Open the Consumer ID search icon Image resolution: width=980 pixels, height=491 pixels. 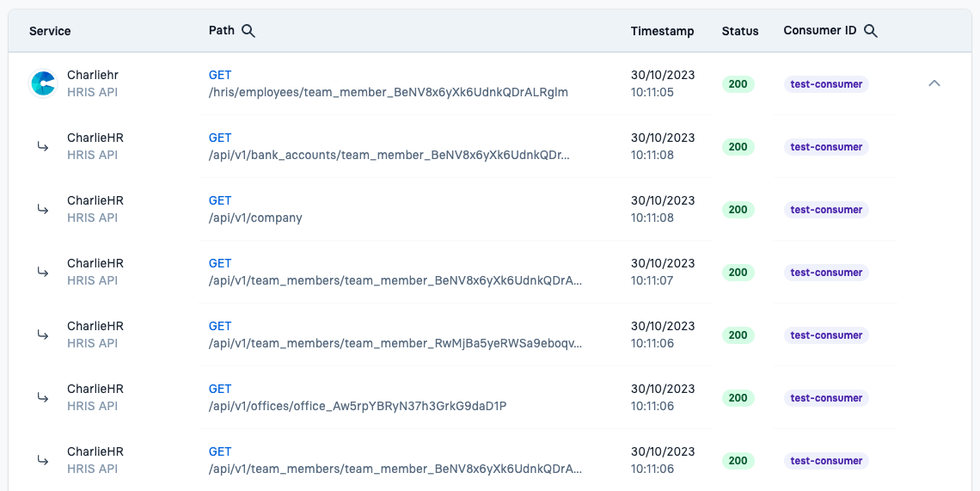(871, 31)
